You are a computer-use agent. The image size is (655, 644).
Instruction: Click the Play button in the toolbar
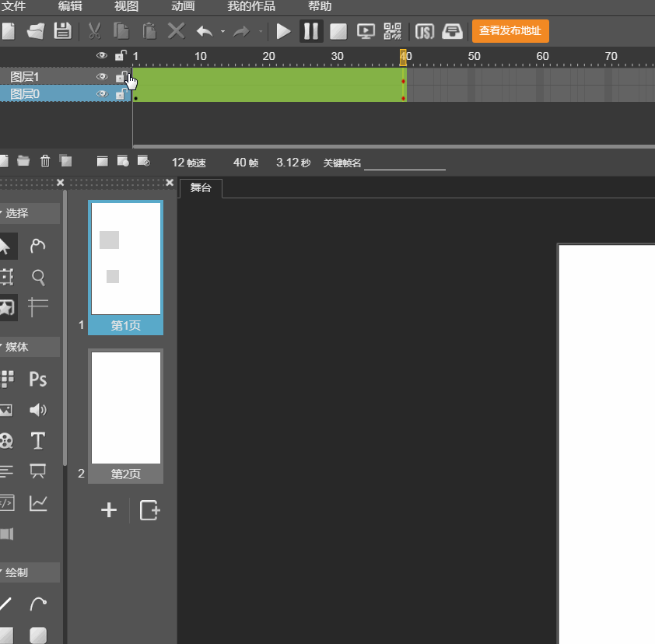[284, 31]
